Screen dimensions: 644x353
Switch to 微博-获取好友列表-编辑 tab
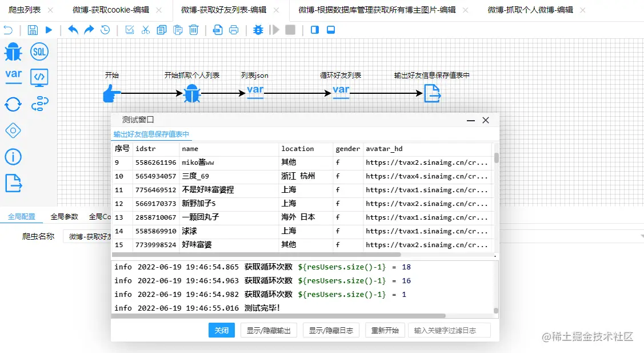tap(224, 10)
